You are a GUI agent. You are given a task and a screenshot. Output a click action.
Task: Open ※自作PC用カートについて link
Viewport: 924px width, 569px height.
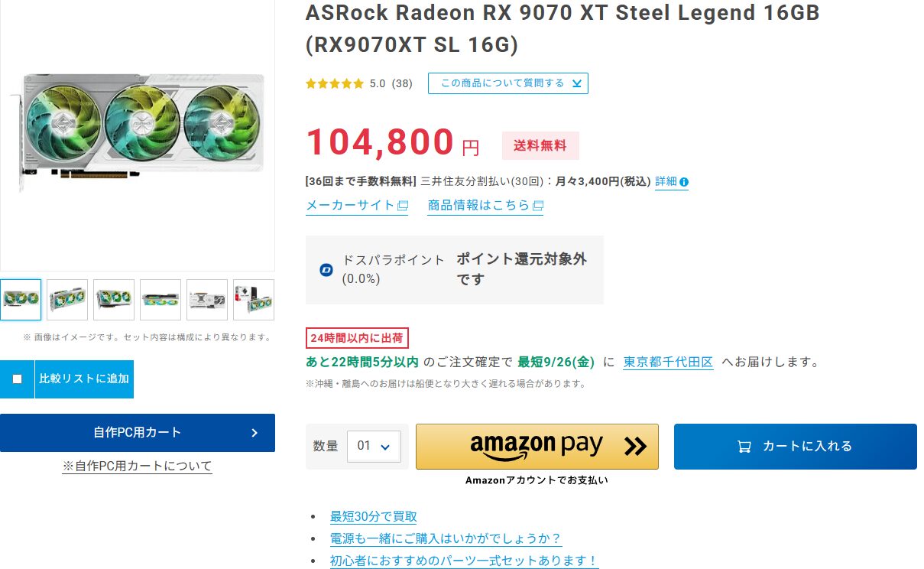[x=138, y=466]
